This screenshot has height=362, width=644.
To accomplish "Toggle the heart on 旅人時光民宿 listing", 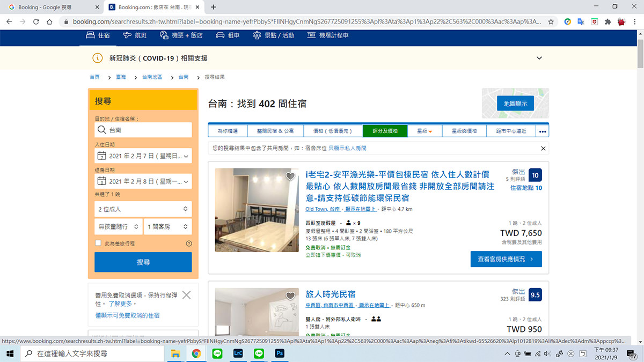I will 290,295.
